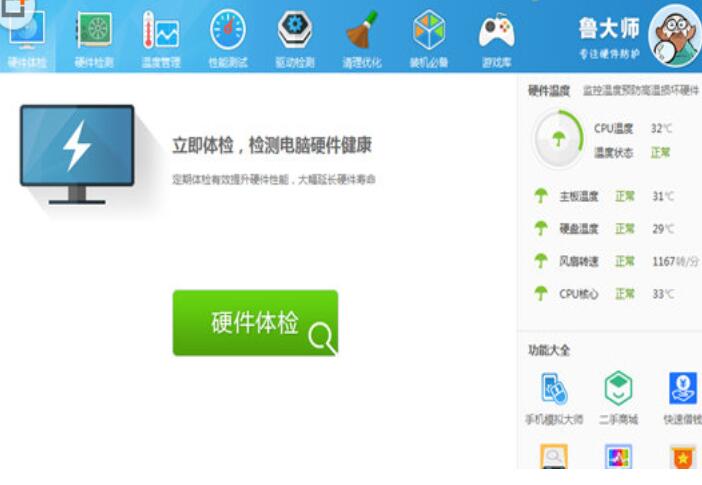This screenshot has height=485, width=702.
Task: Open 手机模拟大师 phone emulator icon
Action: point(554,389)
